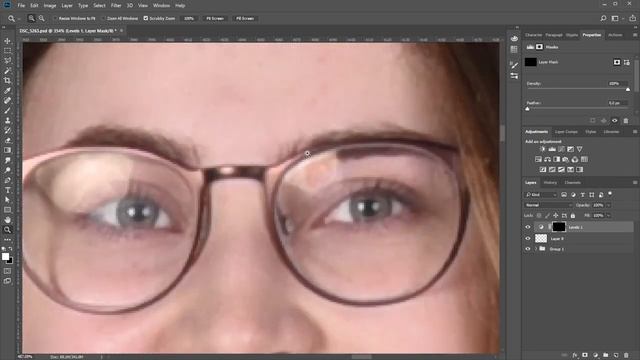Select the Clone Stamp tool
640x360 pixels.
click(x=7, y=120)
